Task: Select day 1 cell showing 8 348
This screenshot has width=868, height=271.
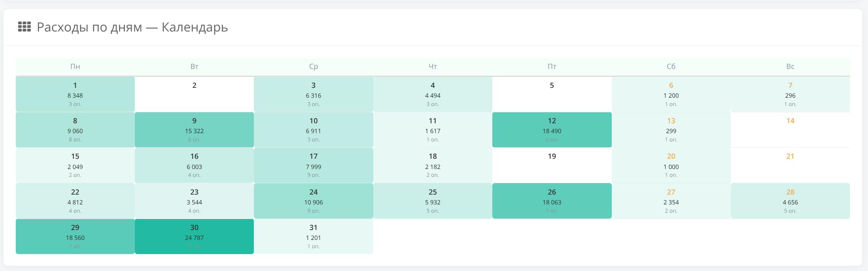Action: tap(75, 94)
